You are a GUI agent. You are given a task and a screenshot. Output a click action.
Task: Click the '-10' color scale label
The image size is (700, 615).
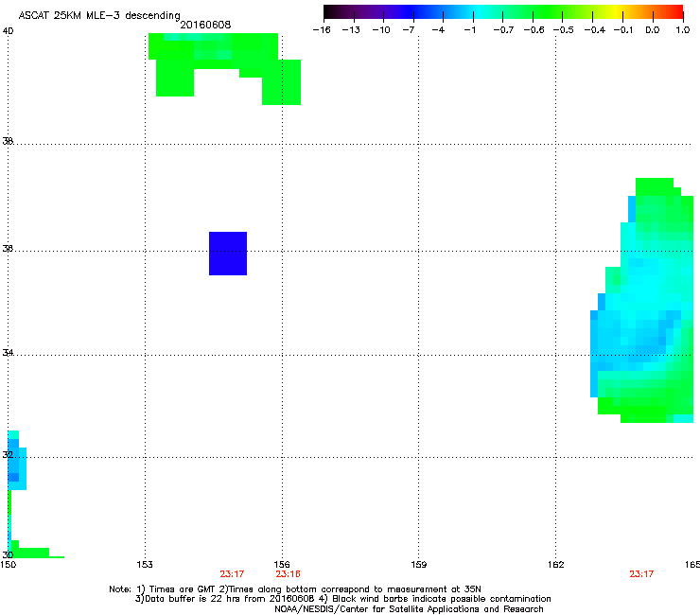point(381,30)
